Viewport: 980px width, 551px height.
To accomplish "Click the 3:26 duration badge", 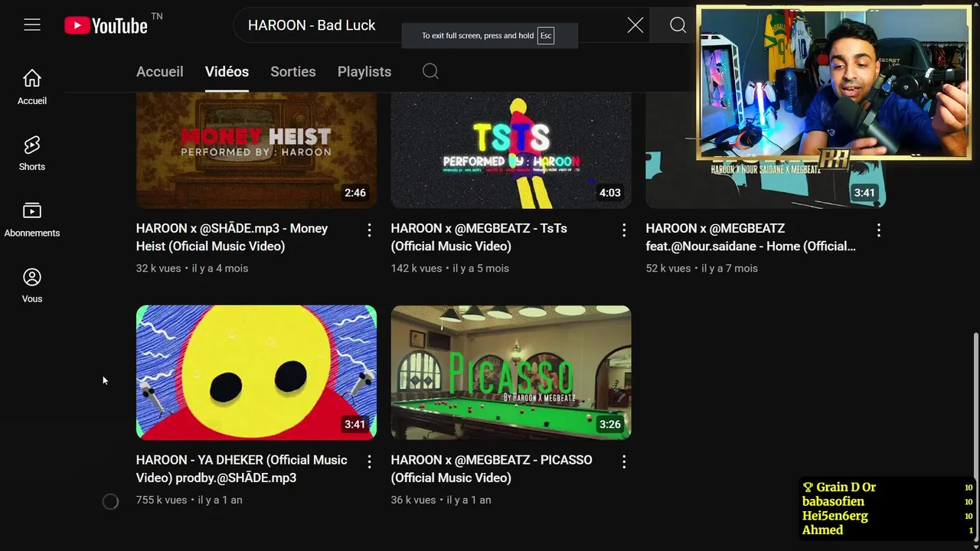I will pyautogui.click(x=610, y=424).
